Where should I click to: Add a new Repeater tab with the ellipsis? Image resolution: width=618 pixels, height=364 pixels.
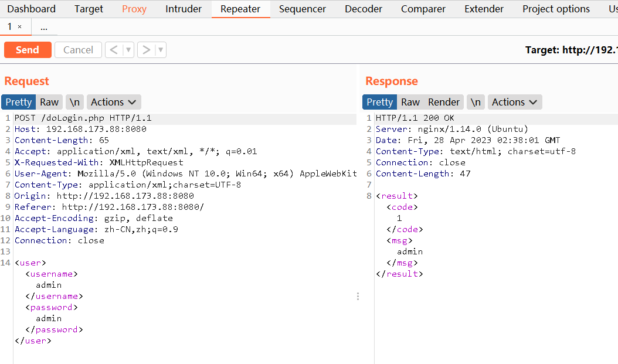click(44, 27)
